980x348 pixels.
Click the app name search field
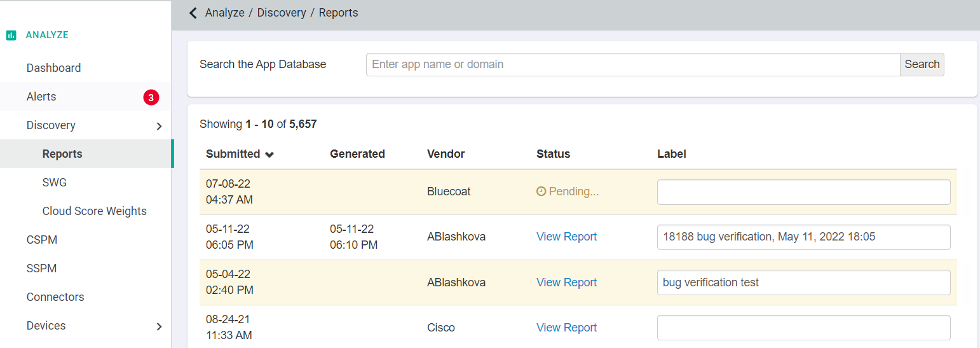[x=632, y=64]
